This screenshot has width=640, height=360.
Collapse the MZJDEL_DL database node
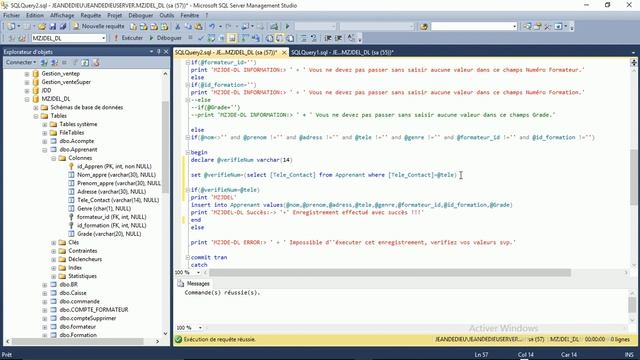[x=27, y=99]
